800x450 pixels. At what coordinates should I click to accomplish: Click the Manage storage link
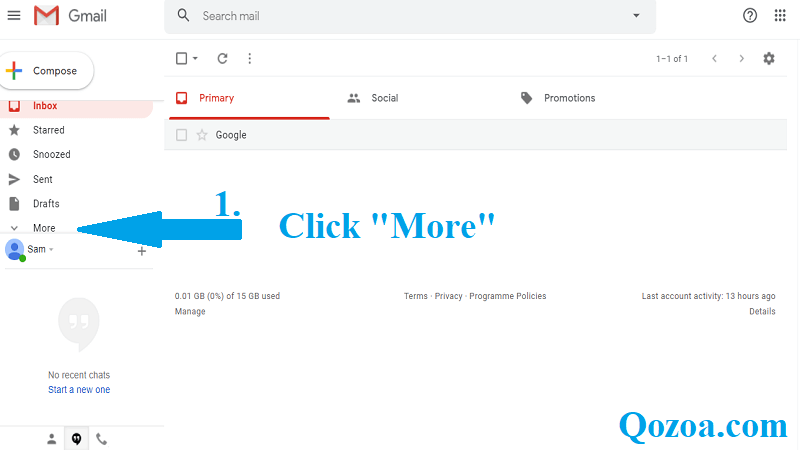190,311
